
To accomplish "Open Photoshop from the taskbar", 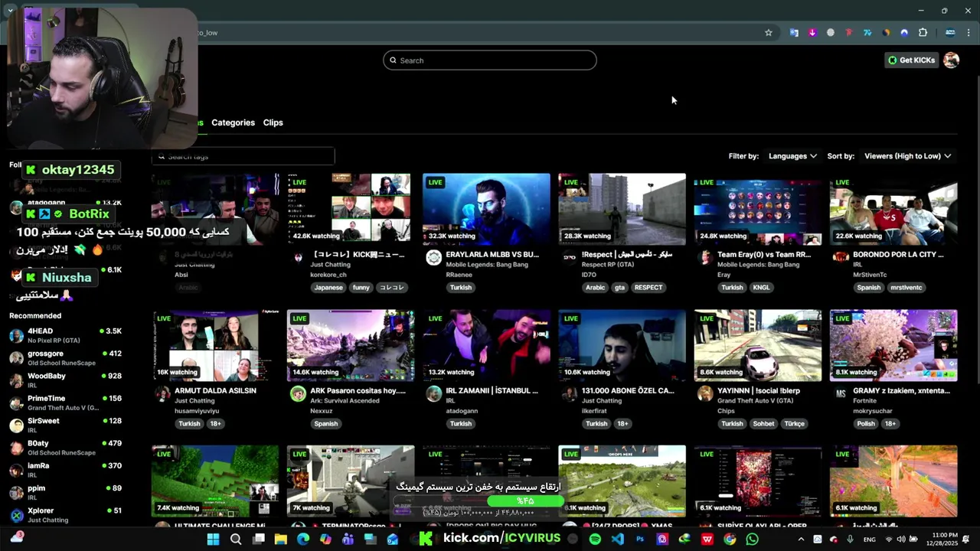I will (x=640, y=540).
